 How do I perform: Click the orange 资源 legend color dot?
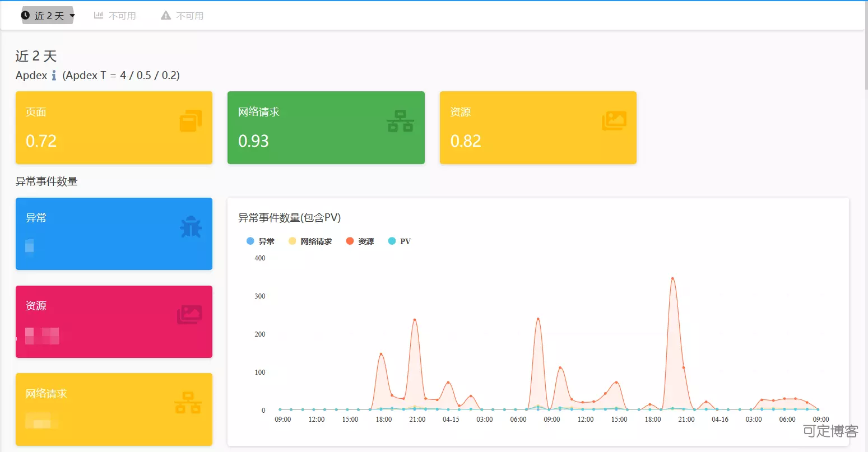click(x=350, y=241)
